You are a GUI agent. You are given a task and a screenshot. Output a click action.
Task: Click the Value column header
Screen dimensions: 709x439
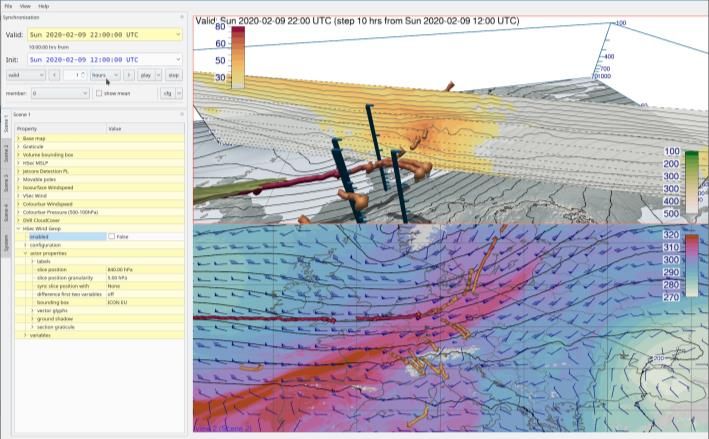(145, 129)
